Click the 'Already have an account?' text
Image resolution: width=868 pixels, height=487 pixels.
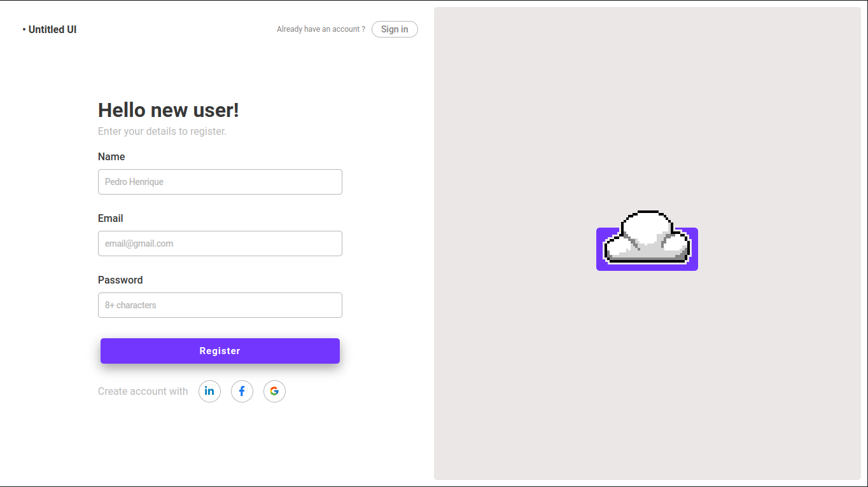pos(320,29)
